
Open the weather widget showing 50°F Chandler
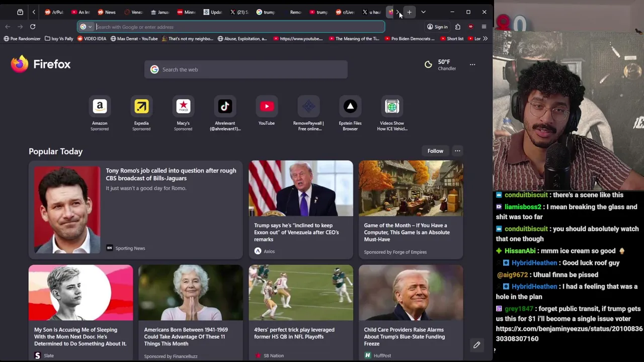click(x=441, y=64)
